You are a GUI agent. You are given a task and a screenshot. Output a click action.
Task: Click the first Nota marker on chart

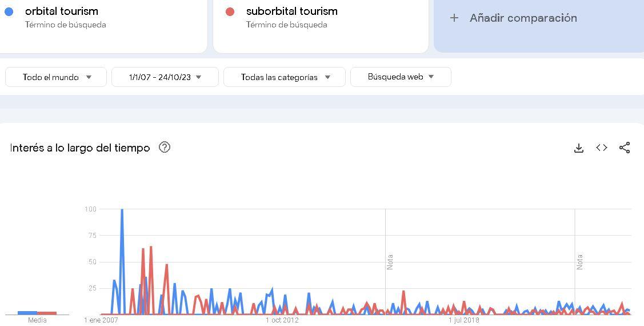pos(390,262)
